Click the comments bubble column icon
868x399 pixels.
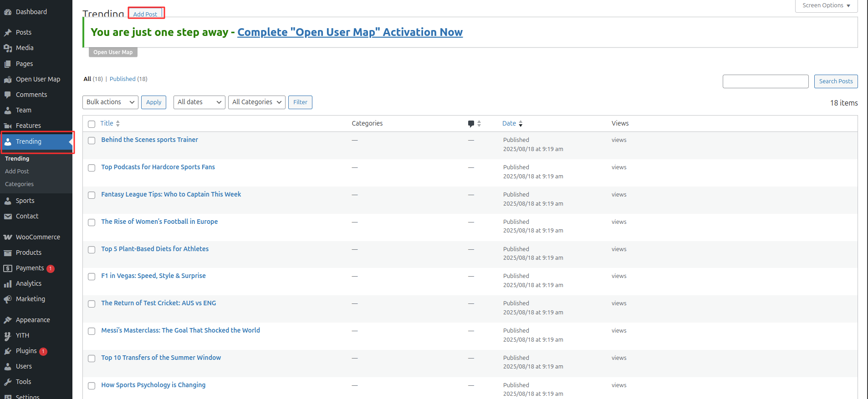coord(471,124)
